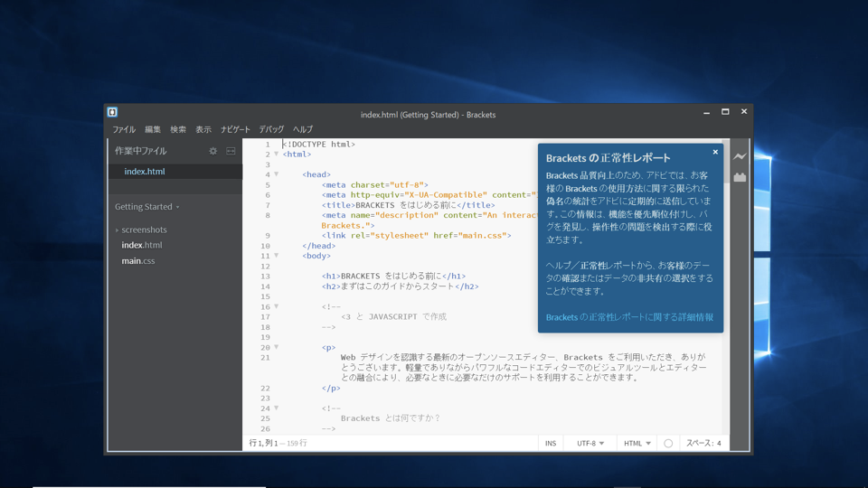This screenshot has height=488, width=868.
Task: Open the 編集 menu
Action: pos(153,129)
